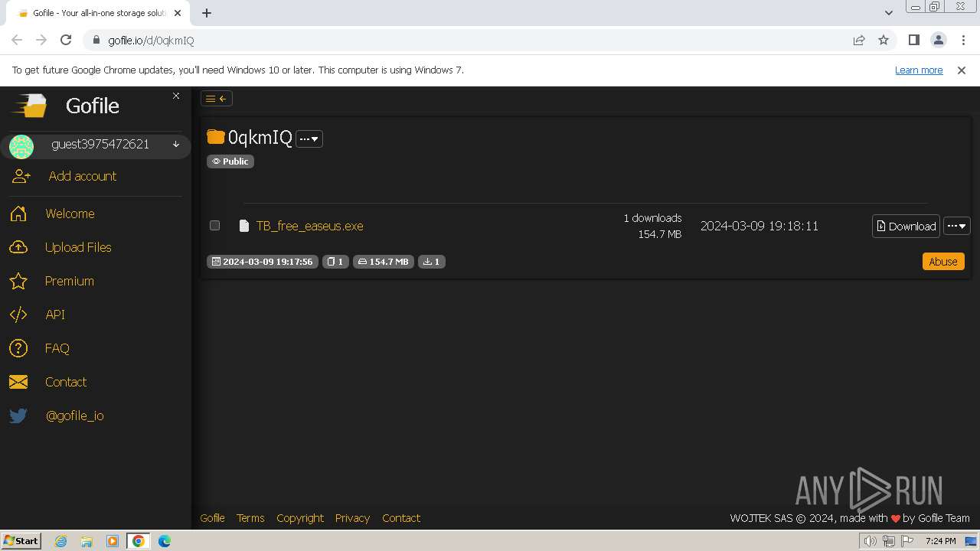Viewport: 980px width, 551px height.
Task: Click the Abuse report button
Action: click(x=943, y=261)
